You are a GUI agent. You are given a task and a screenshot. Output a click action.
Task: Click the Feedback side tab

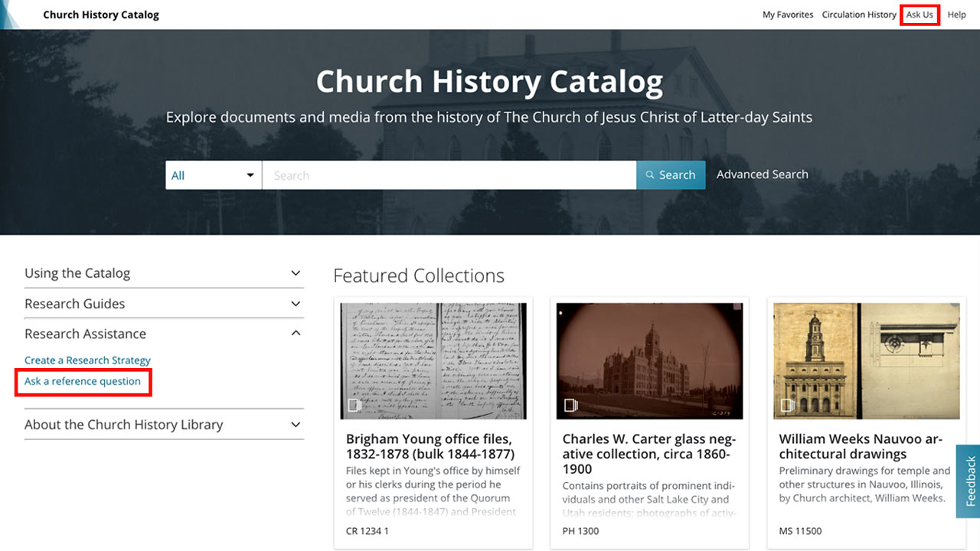[x=969, y=481]
